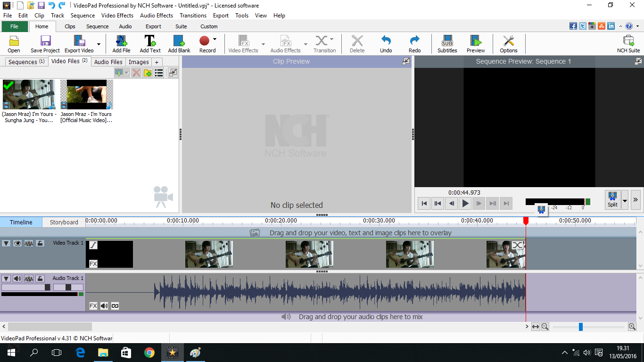Screen dimensions: 644x362
Task: Toggle the link icon on the audio clip
Action: tap(115, 306)
